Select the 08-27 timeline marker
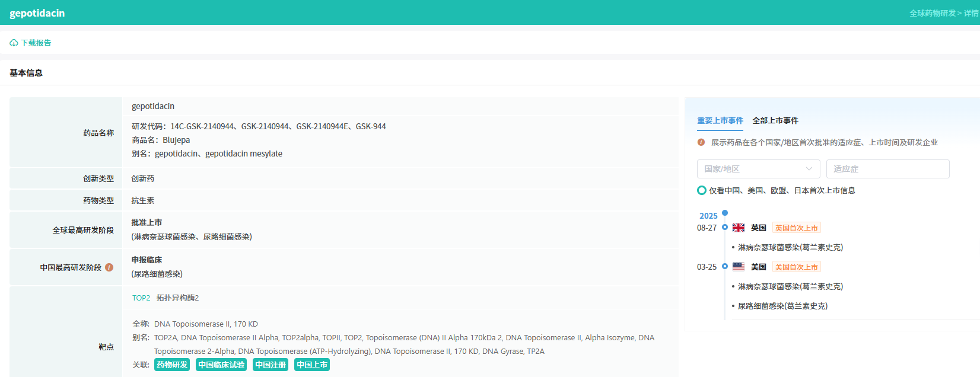 [725, 227]
